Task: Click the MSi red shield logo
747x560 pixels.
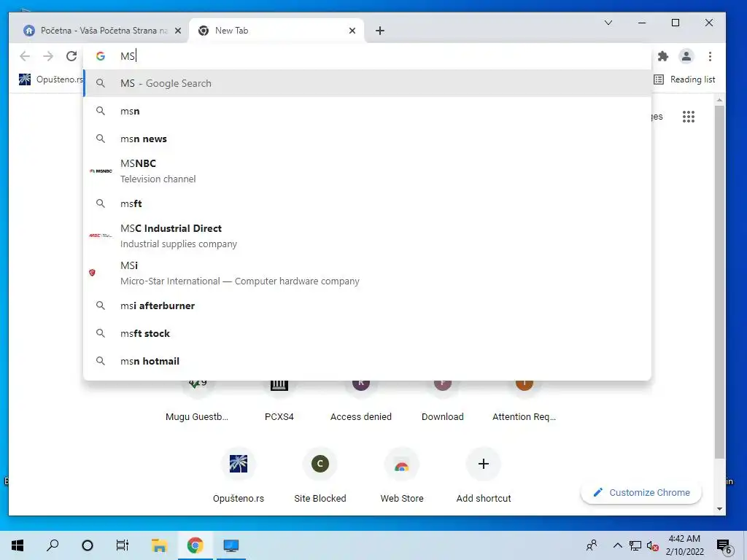Action: [93, 273]
